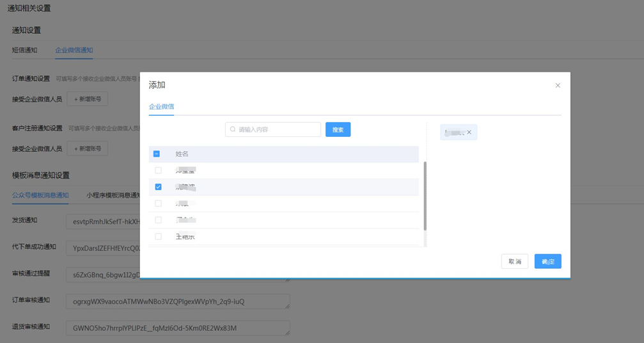Image resolution: width=644 pixels, height=343 pixels.
Task: Click 新增账号 under 客户注册通知设置
Action: pyautogui.click(x=88, y=148)
